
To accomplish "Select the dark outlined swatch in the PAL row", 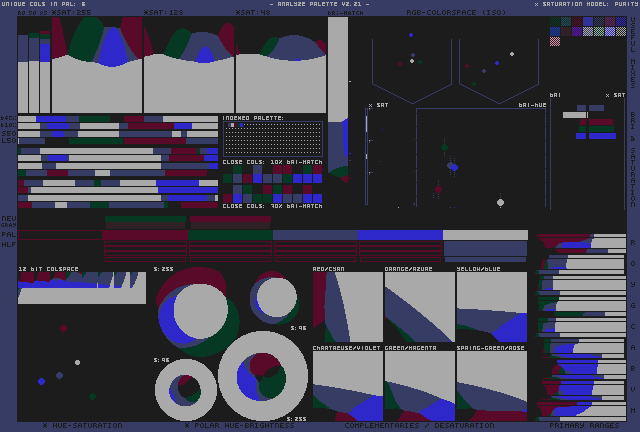I will (60, 235).
